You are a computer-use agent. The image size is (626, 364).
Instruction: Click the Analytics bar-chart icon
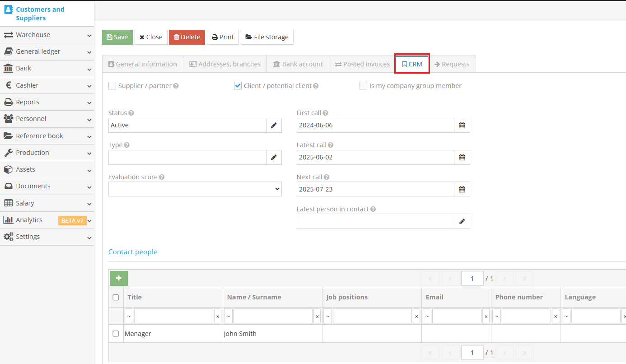(x=8, y=220)
